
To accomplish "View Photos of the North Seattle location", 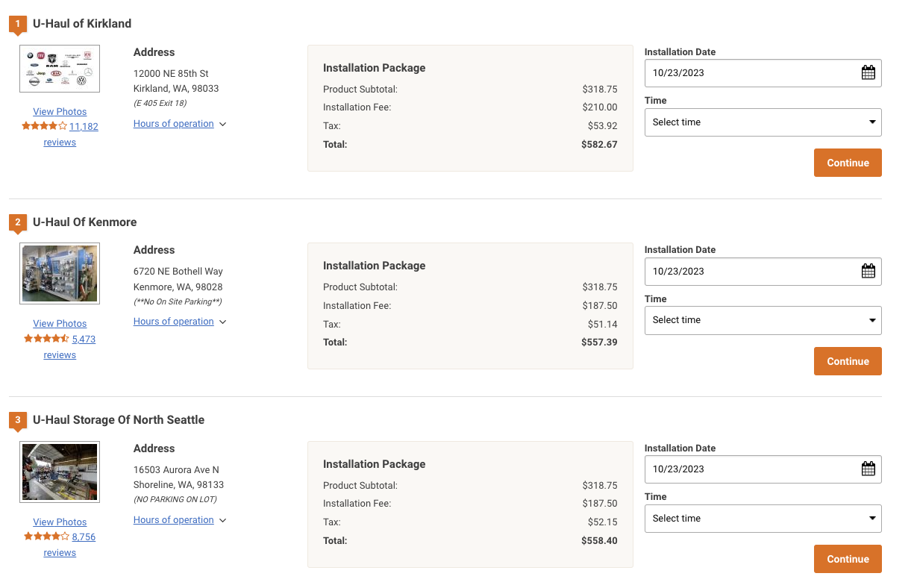I will pos(60,522).
